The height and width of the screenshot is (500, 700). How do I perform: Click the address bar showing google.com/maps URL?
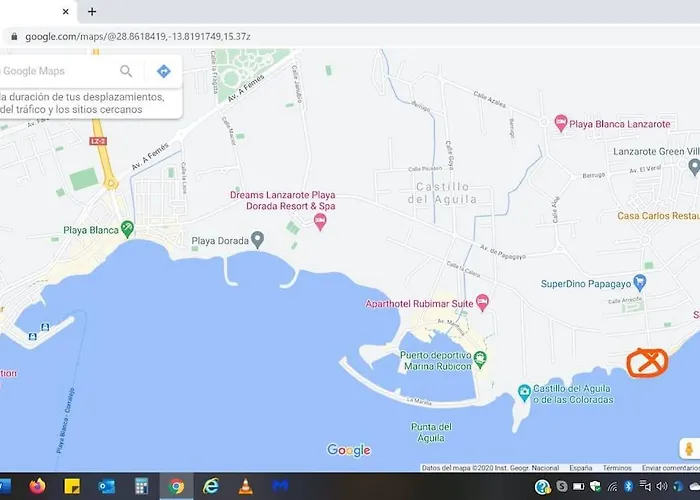point(300,36)
